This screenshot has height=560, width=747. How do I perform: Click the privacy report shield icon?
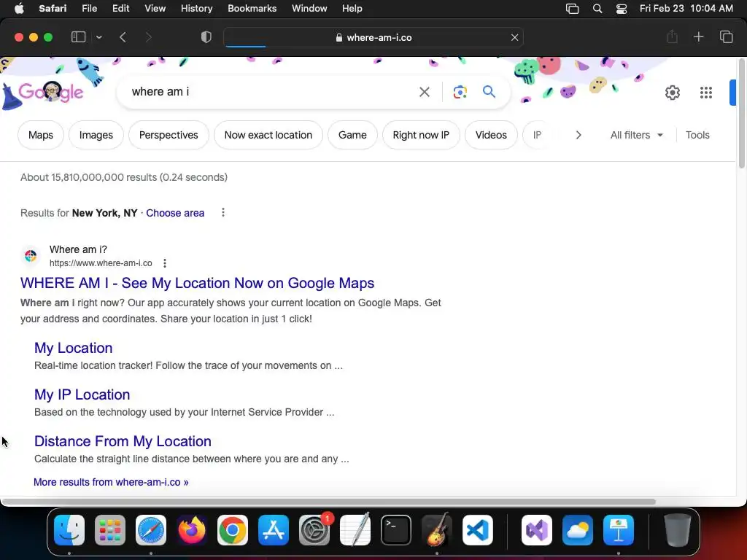(x=206, y=37)
